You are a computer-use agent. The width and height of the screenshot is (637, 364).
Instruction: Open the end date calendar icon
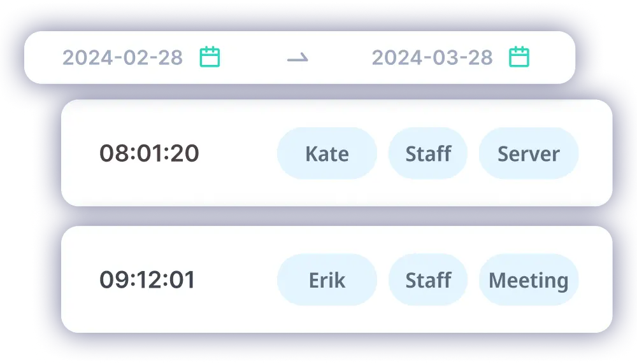(519, 57)
